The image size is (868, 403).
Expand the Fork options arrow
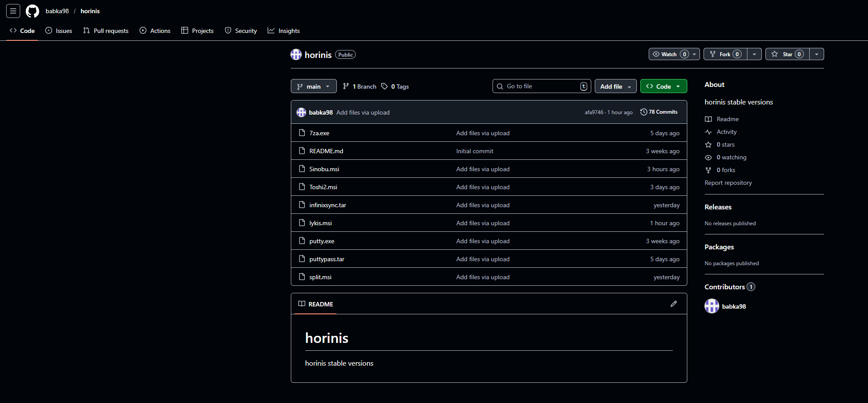click(x=754, y=54)
